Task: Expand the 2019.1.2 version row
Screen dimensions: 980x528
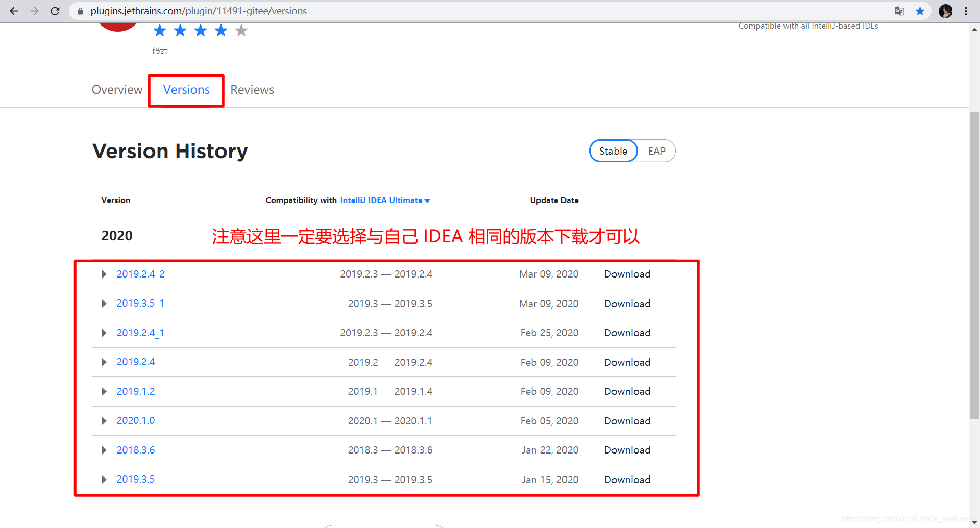Action: [104, 392]
